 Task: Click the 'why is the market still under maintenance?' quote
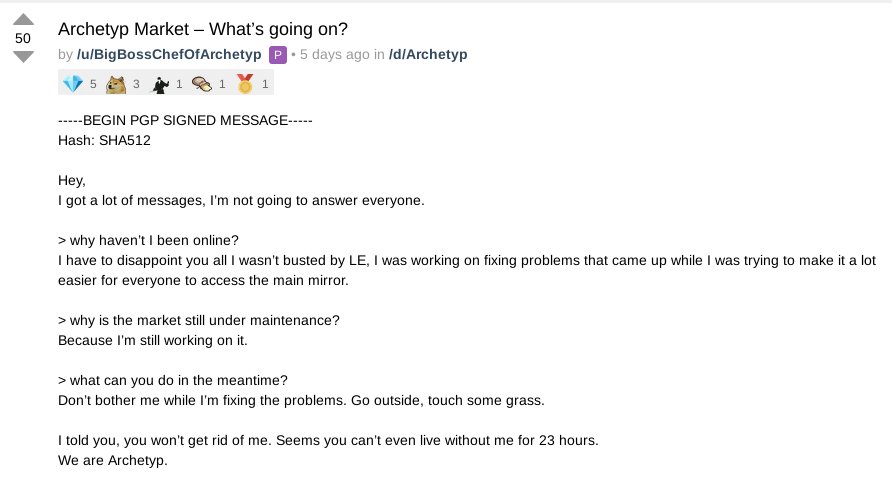pos(199,321)
